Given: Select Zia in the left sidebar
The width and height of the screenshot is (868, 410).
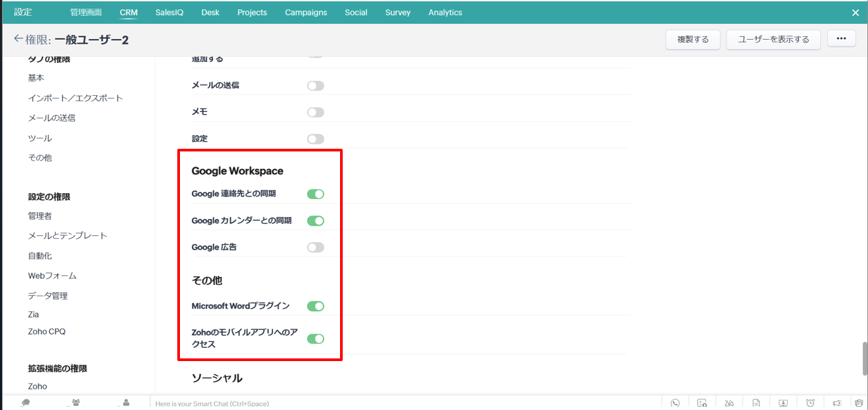Looking at the screenshot, I should point(33,314).
